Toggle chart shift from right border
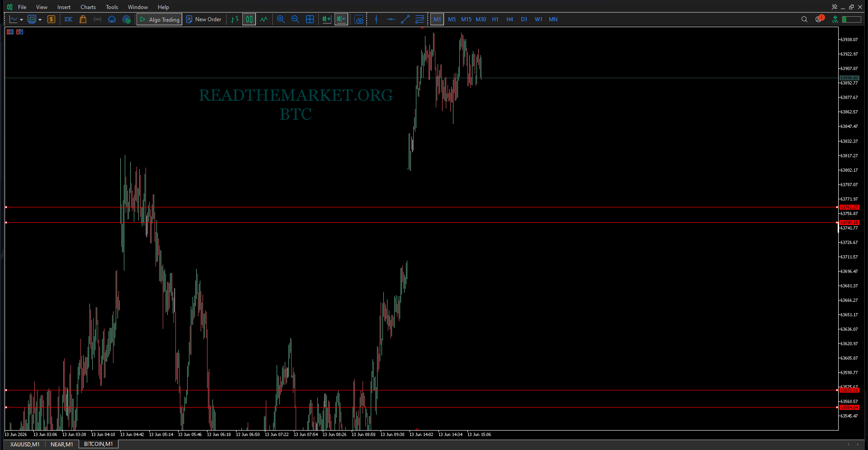 (341, 19)
